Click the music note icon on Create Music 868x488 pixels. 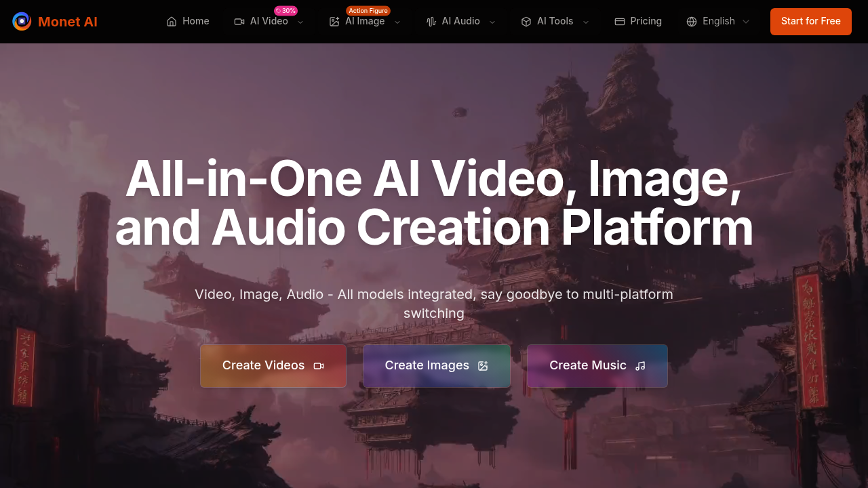(639, 366)
